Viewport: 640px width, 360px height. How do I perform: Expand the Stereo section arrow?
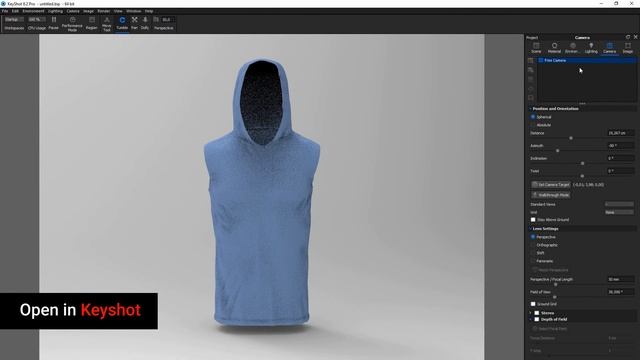530,313
